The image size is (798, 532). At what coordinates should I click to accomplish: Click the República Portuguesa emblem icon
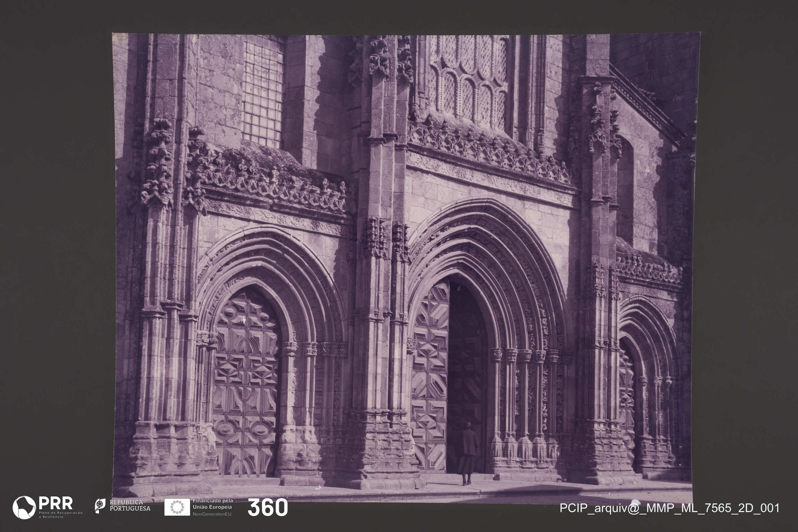[100, 506]
